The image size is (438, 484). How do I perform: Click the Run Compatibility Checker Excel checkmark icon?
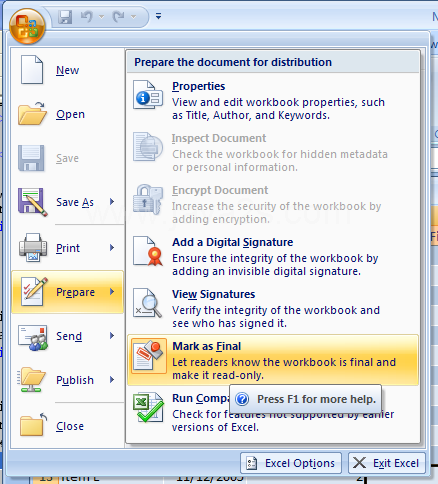pyautogui.click(x=149, y=407)
